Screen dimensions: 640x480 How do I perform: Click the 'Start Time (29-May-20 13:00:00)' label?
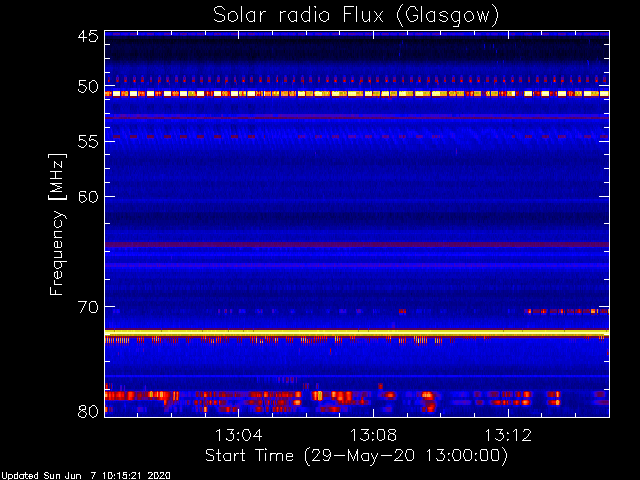[356, 455]
